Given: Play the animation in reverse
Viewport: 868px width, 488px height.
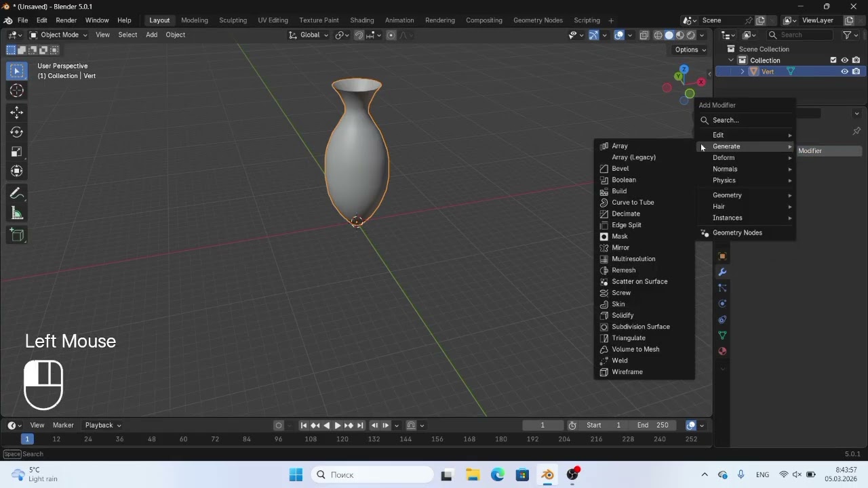Looking at the screenshot, I should point(326,426).
